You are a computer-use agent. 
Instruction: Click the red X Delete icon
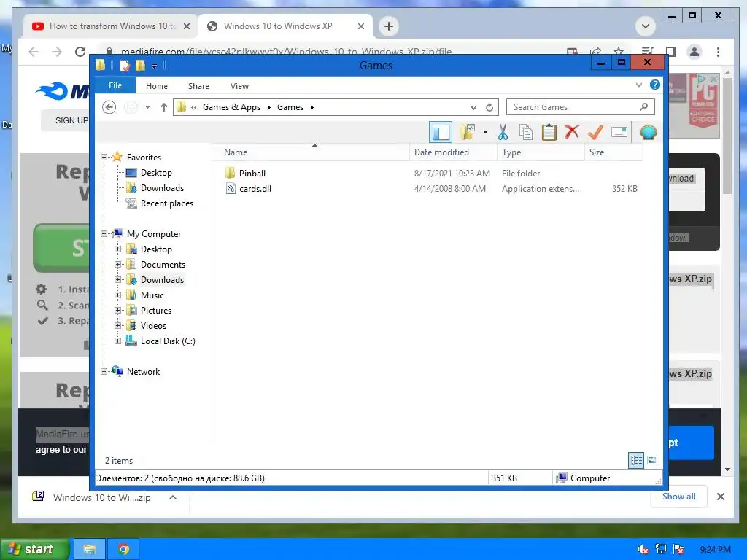pos(572,132)
